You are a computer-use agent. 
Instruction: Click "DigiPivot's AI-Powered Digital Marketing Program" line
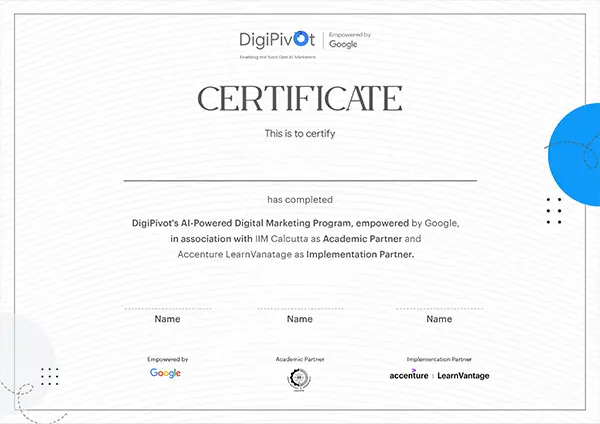pyautogui.click(x=295, y=223)
